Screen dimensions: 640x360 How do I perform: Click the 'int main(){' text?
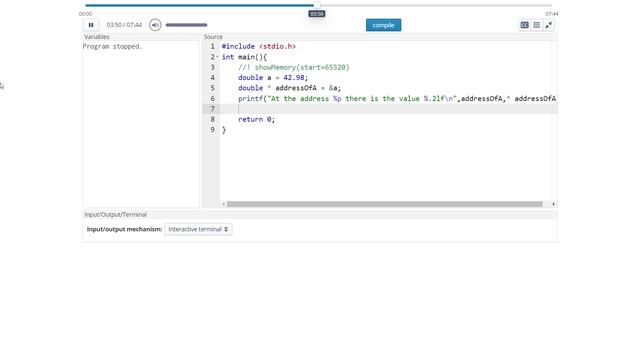click(x=244, y=57)
